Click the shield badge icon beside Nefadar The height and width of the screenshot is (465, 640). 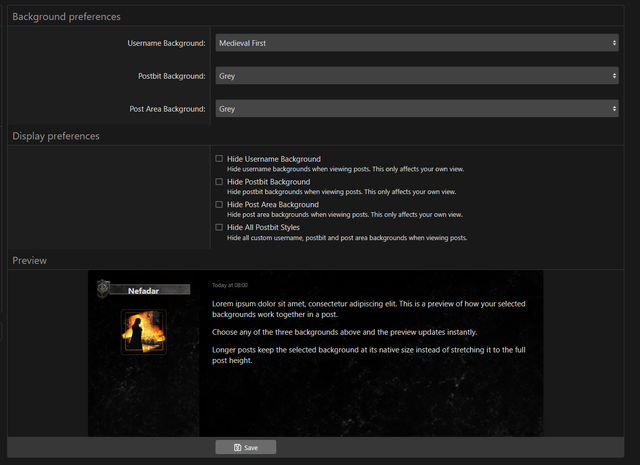[x=103, y=288]
